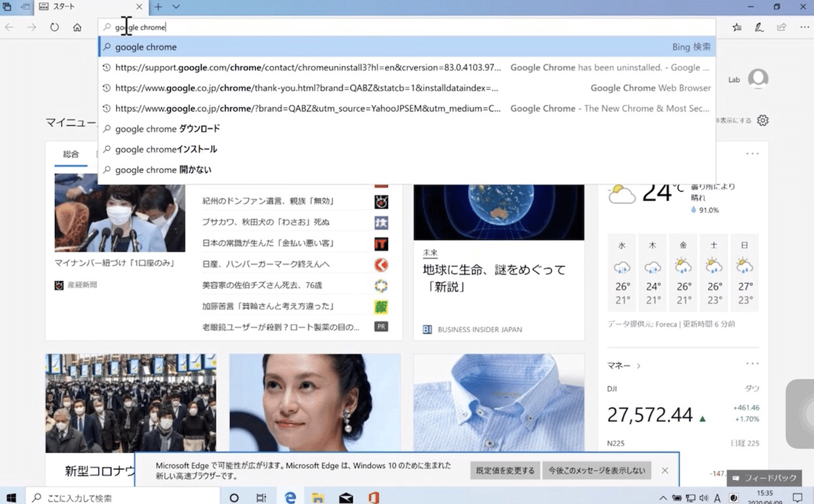Open Task View icon in taskbar

pos(261,497)
